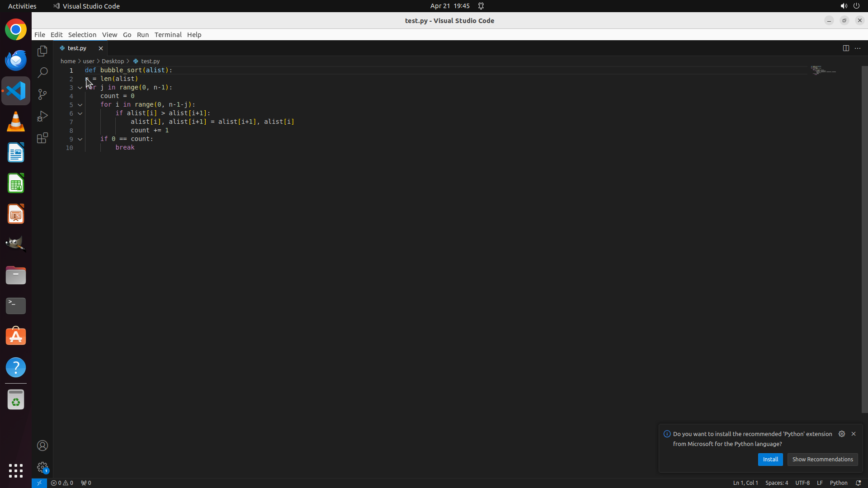
Task: Open the Search view icon
Action: (42, 73)
